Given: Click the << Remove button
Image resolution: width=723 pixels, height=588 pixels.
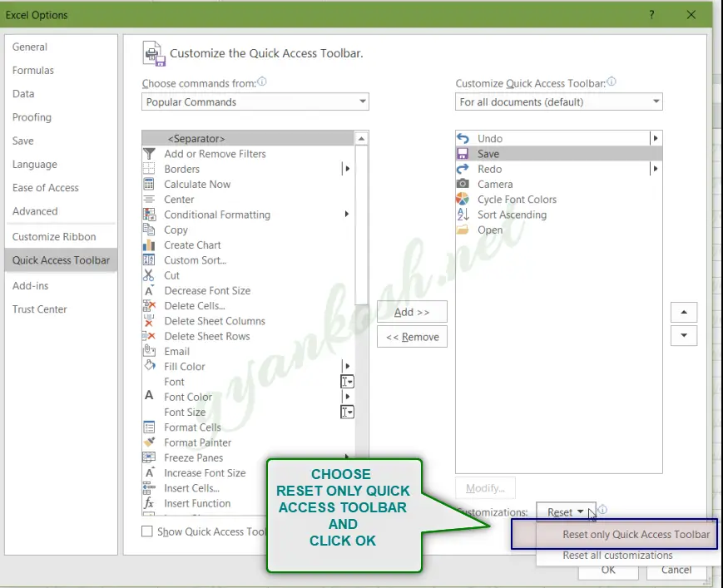Looking at the screenshot, I should [412, 337].
